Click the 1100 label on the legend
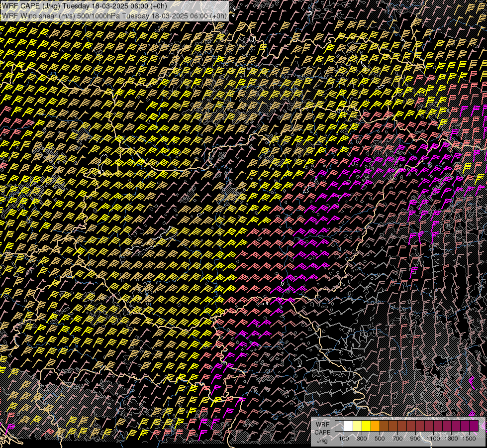This screenshot has width=487, height=448. [433, 439]
